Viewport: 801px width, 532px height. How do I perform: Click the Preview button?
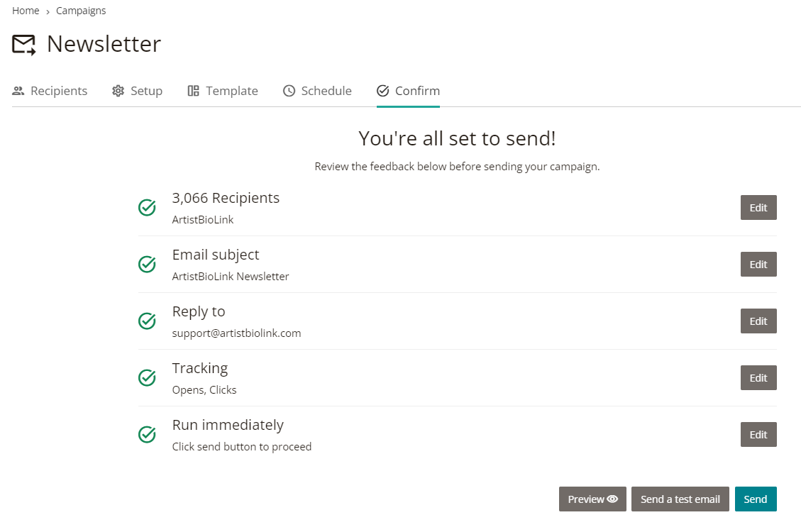(x=592, y=499)
